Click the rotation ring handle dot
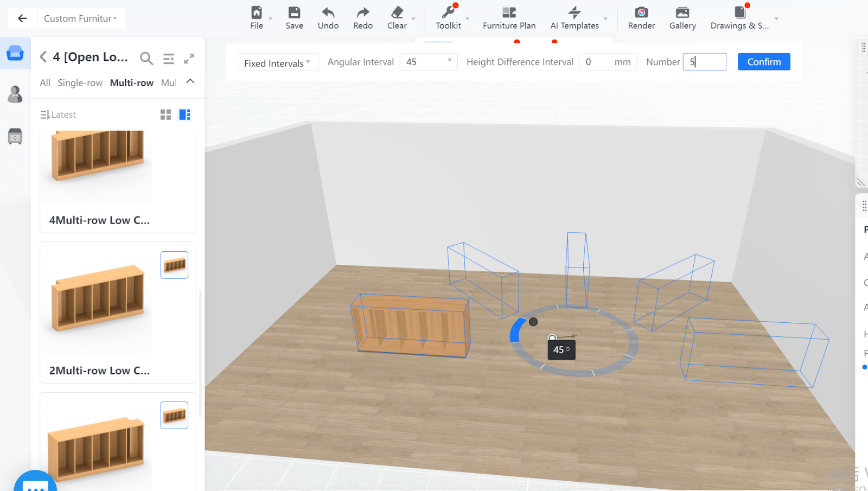868x491 pixels. pos(533,322)
